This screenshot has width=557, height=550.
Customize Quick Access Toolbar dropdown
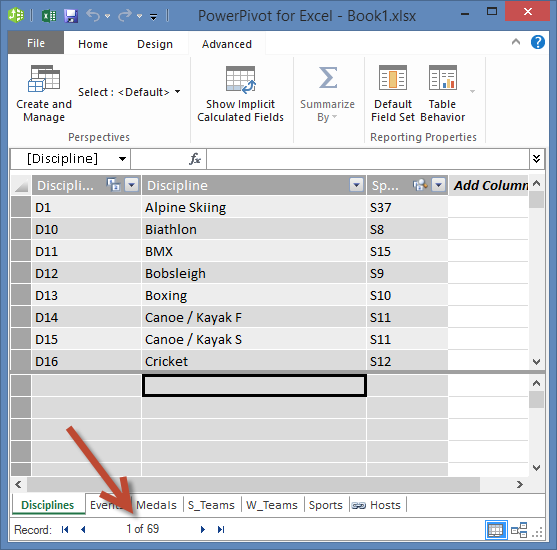point(153,16)
